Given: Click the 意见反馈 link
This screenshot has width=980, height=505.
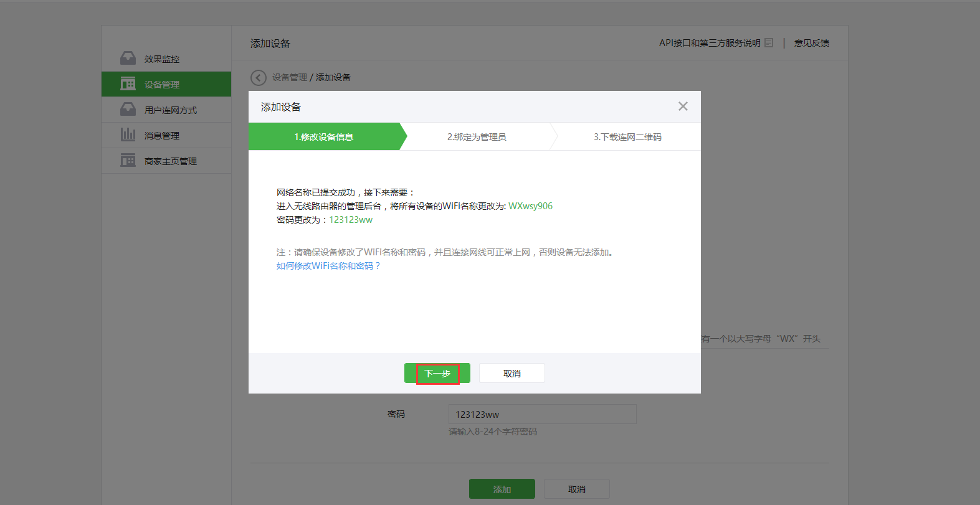Looking at the screenshot, I should pos(811,43).
